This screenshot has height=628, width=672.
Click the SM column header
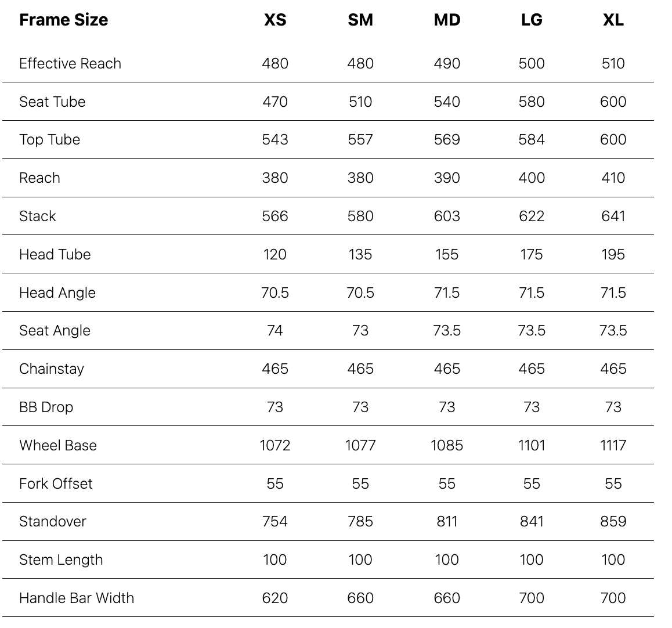360,20
